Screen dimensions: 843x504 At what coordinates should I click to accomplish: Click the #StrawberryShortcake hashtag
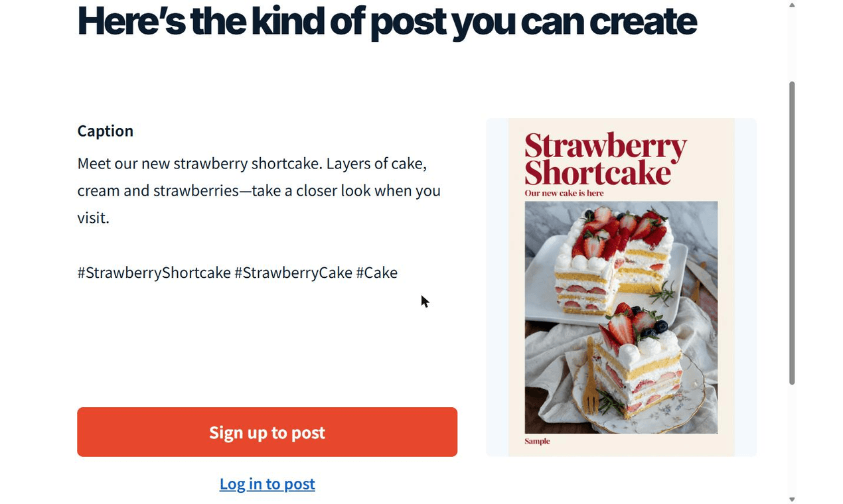[154, 273]
